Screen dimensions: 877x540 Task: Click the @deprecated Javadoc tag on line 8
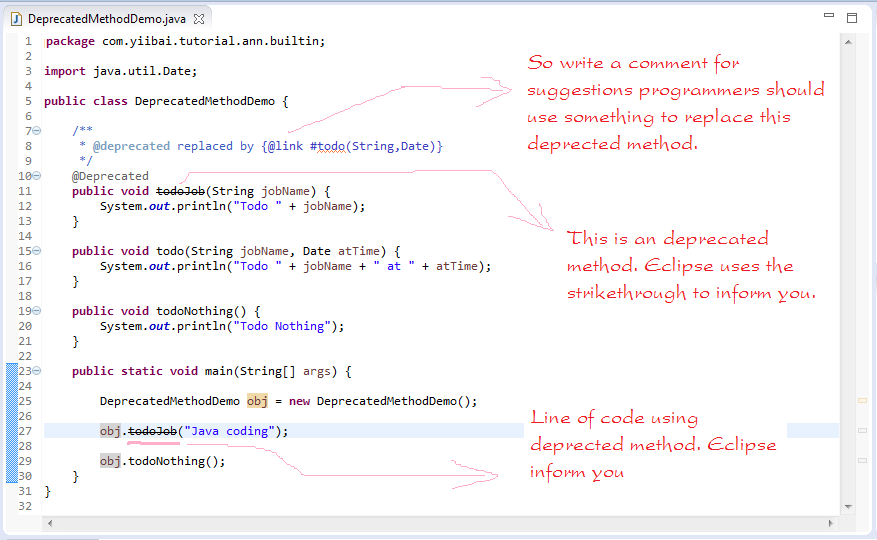(x=131, y=146)
